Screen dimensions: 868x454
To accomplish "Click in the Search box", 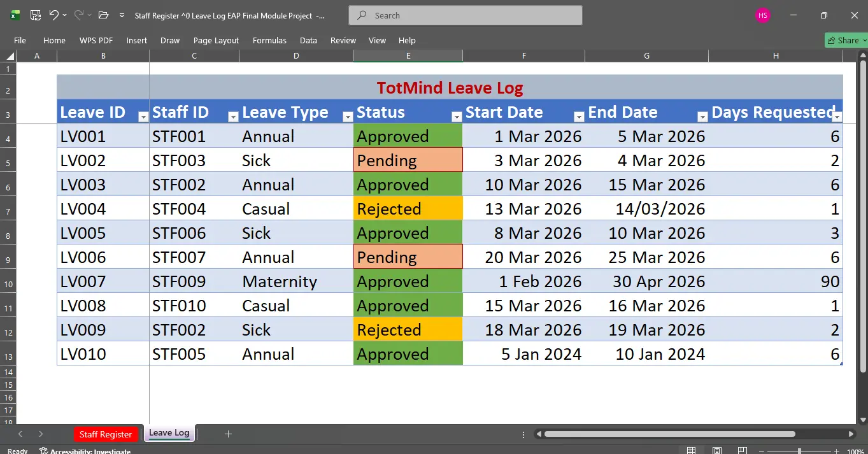I will coord(466,15).
